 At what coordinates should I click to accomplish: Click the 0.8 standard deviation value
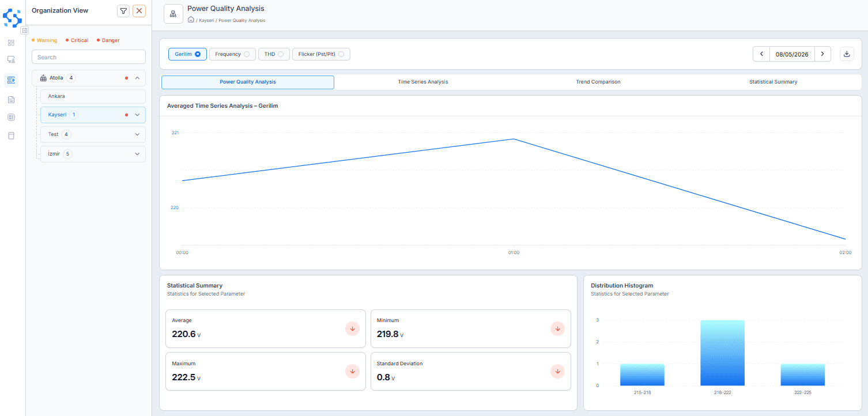384,377
